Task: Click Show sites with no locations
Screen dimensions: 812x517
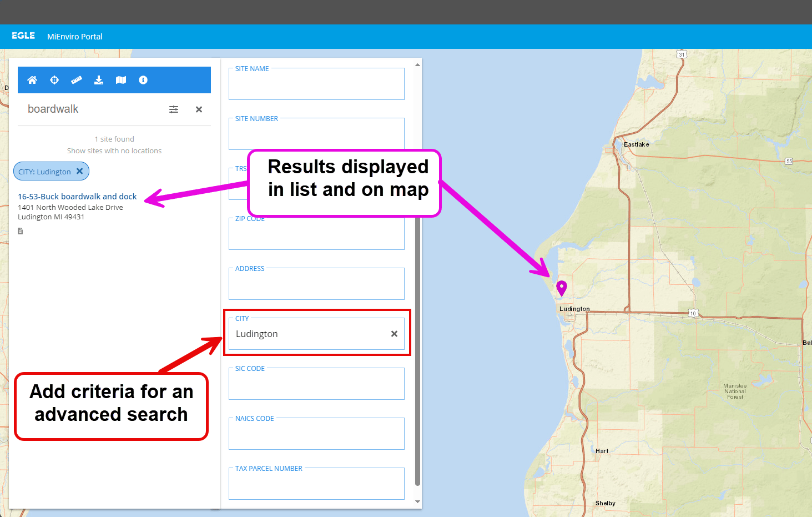Action: click(114, 150)
